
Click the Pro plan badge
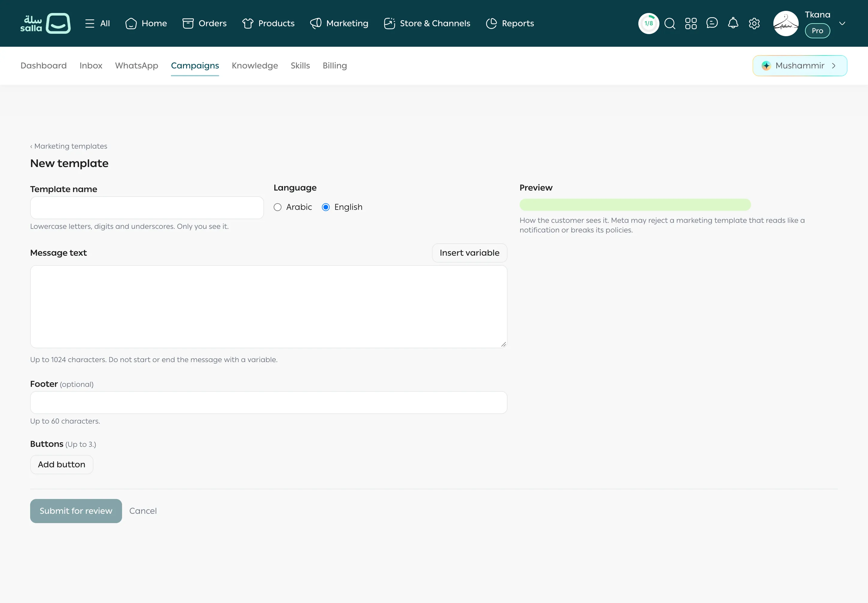[817, 31]
